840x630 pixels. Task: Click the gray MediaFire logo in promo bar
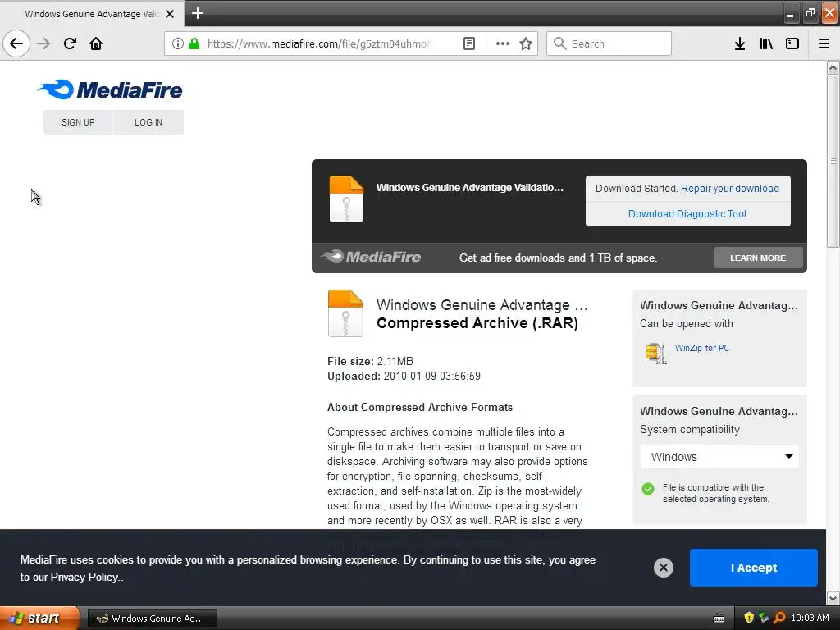click(x=372, y=257)
